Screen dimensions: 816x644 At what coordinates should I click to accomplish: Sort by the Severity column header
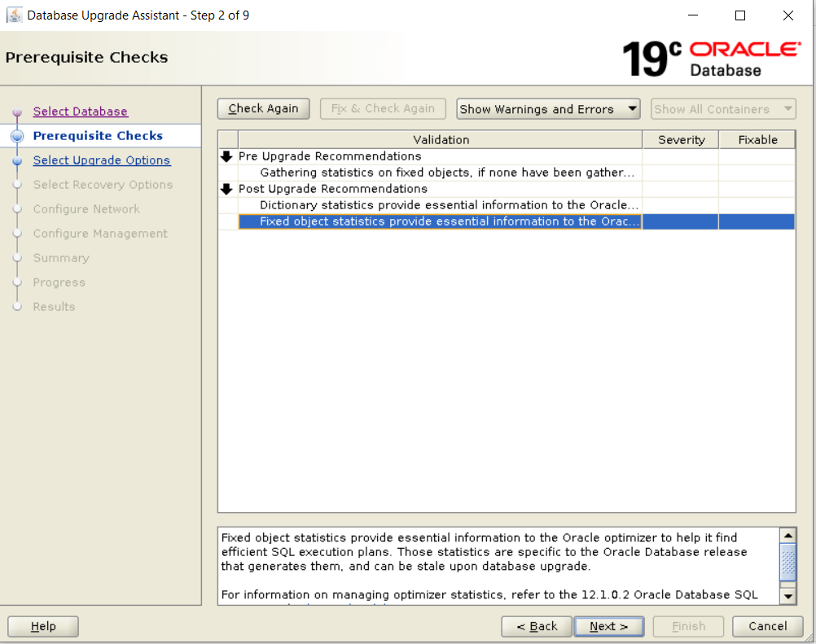[681, 140]
